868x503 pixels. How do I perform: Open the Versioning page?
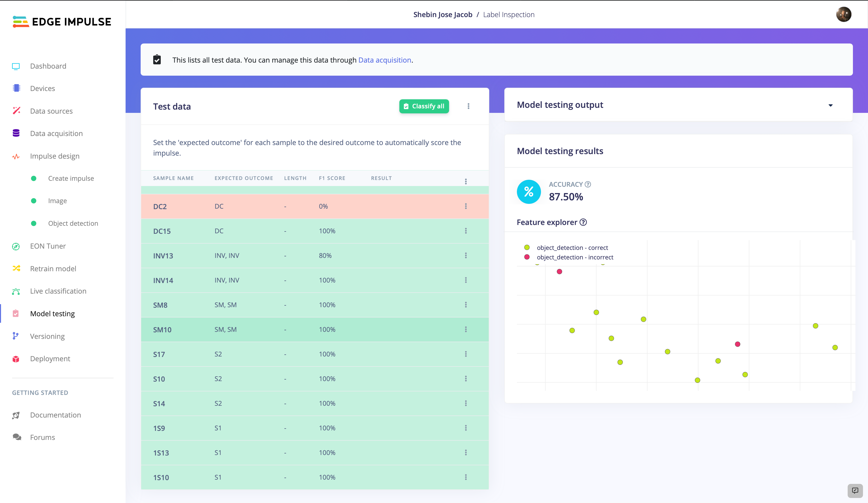pos(47,336)
